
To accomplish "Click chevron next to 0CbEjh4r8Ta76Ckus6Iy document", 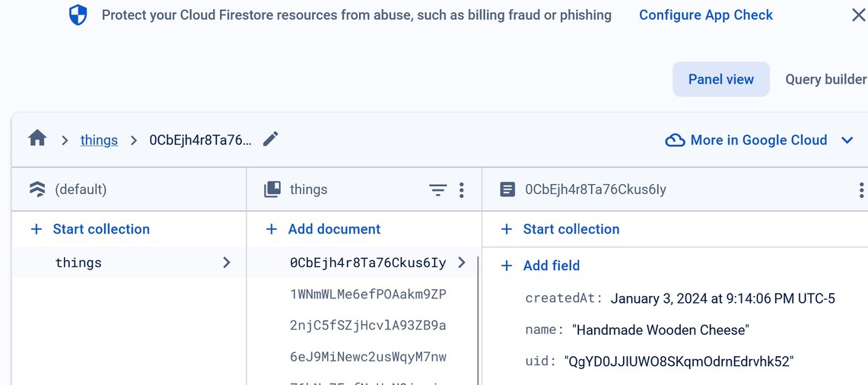I will pos(462,262).
